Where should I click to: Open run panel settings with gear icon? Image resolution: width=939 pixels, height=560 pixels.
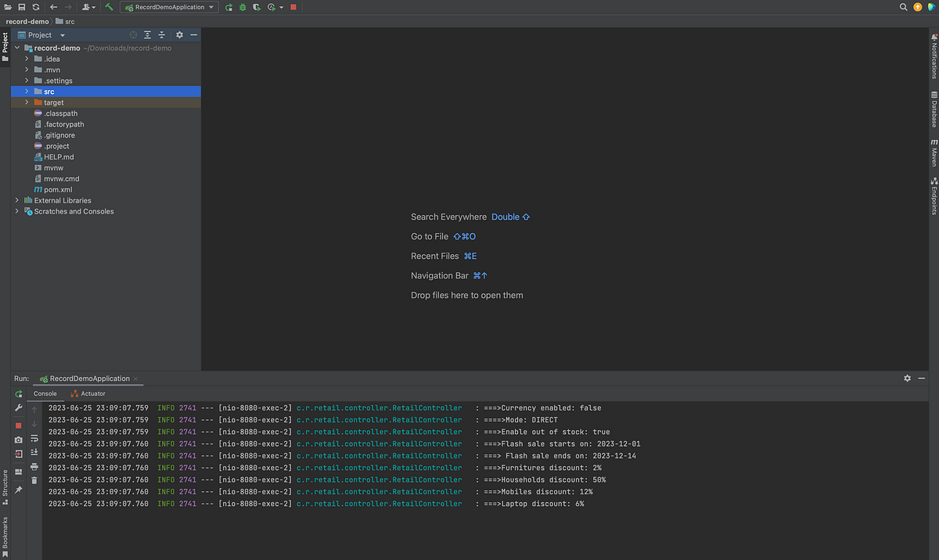[x=907, y=377]
